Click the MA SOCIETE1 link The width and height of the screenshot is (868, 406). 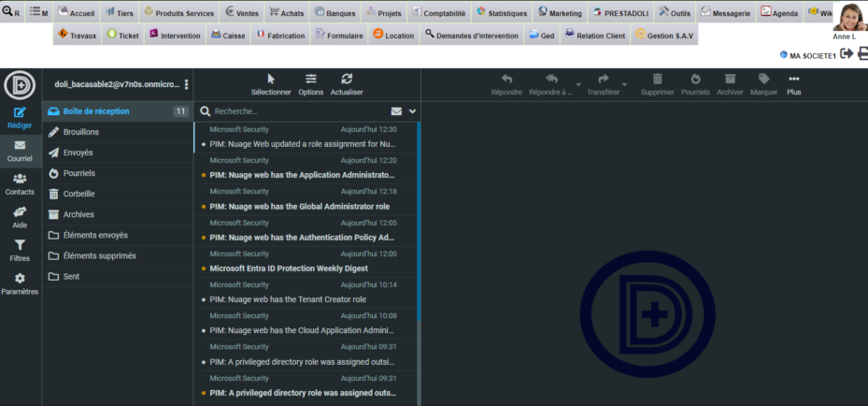click(812, 55)
